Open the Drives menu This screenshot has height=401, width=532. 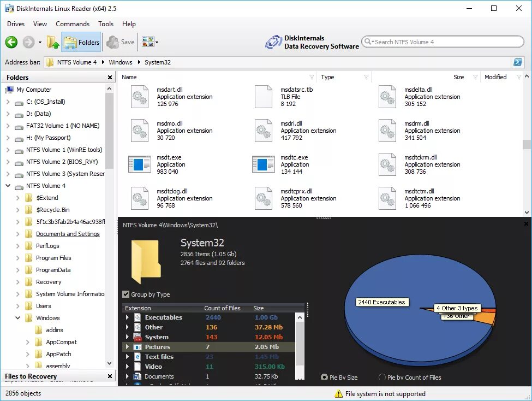pos(16,24)
